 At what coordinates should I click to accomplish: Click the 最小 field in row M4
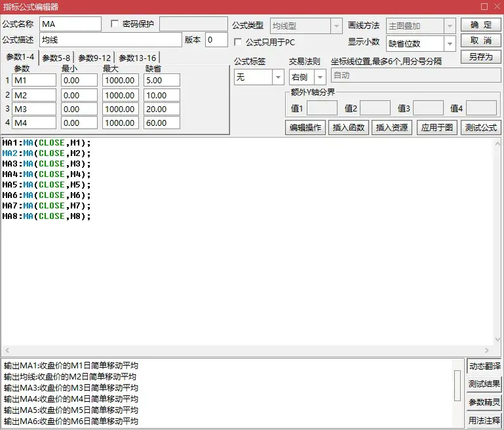tap(79, 123)
